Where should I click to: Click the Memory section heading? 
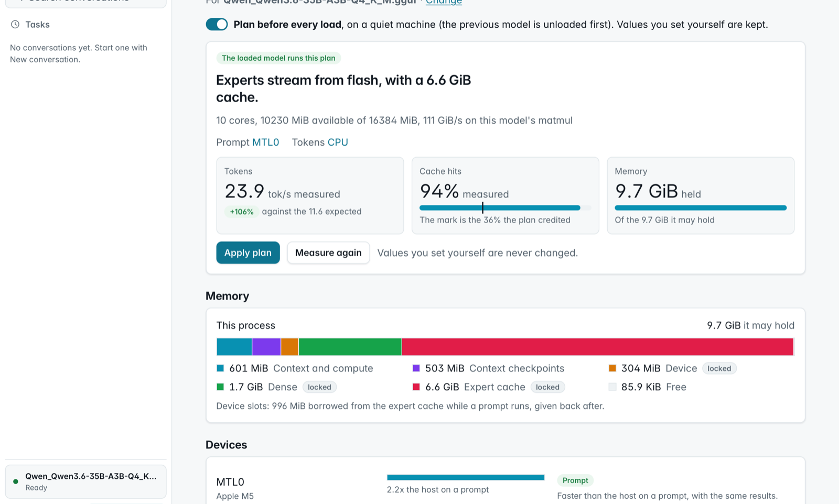(228, 296)
